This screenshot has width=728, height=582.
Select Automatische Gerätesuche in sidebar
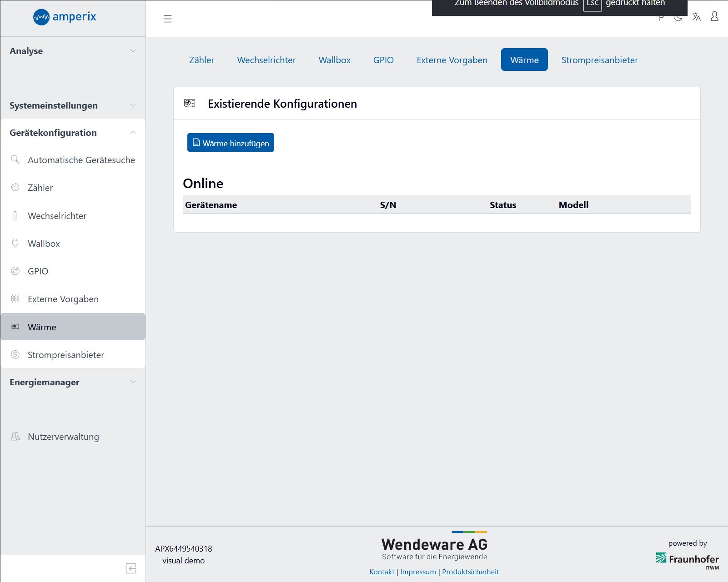coord(81,160)
